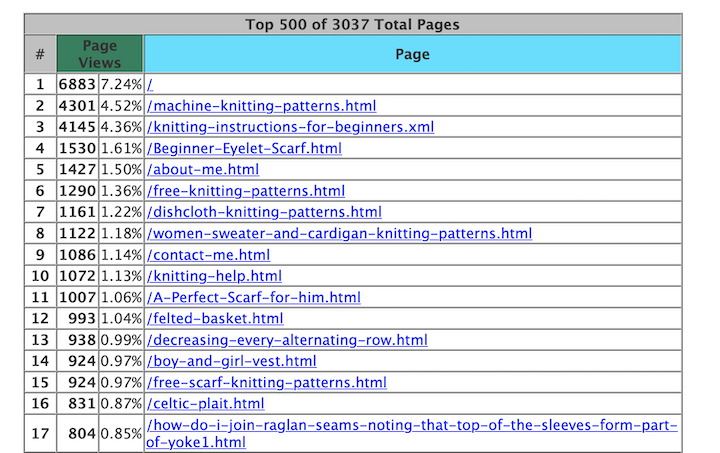Click the "Top 500 of 3037 Total Pages" title
720x453 pixels.
[353, 24]
